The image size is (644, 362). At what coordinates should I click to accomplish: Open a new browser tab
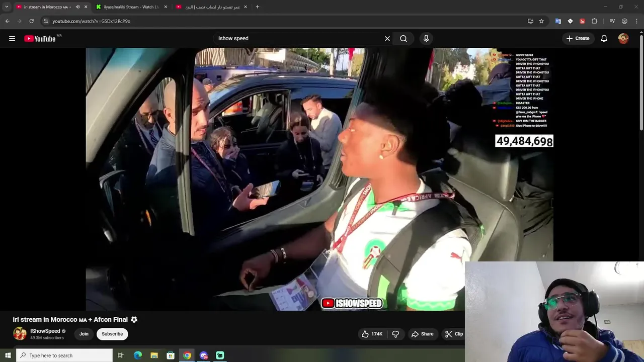(258, 7)
